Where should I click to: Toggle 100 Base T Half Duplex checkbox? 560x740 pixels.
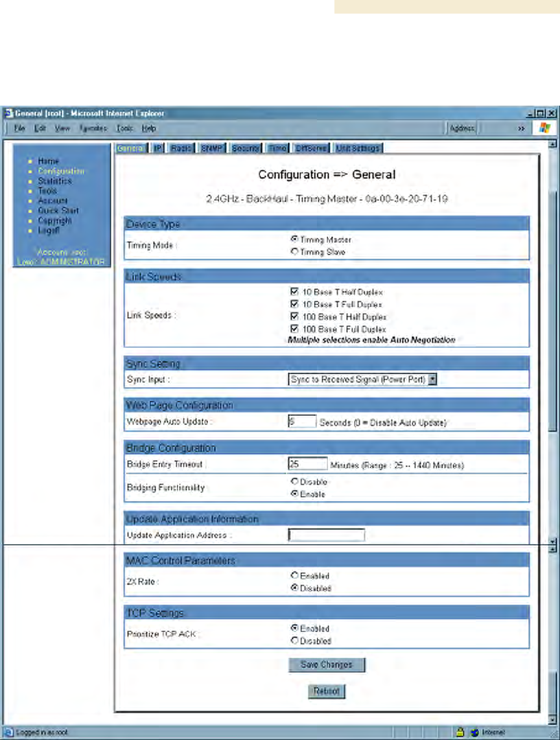click(294, 316)
